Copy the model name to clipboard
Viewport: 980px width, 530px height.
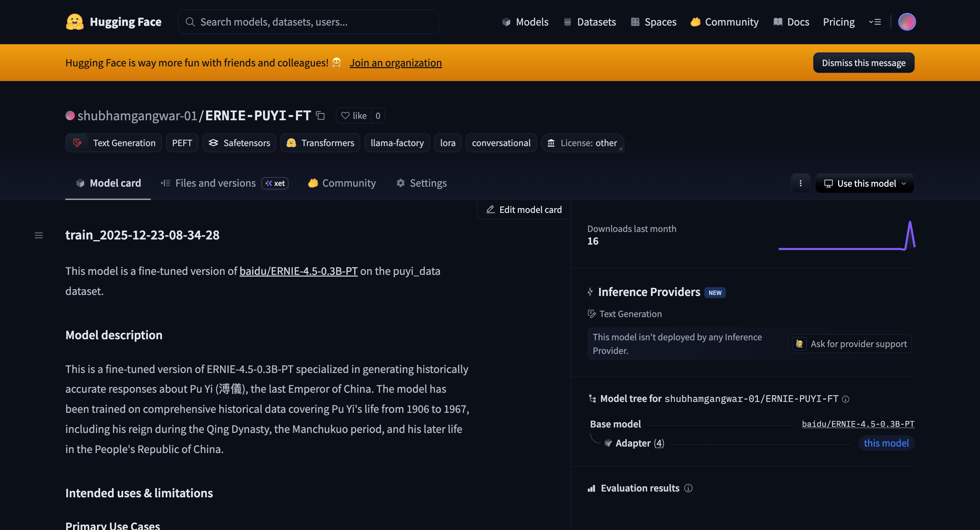(x=320, y=116)
